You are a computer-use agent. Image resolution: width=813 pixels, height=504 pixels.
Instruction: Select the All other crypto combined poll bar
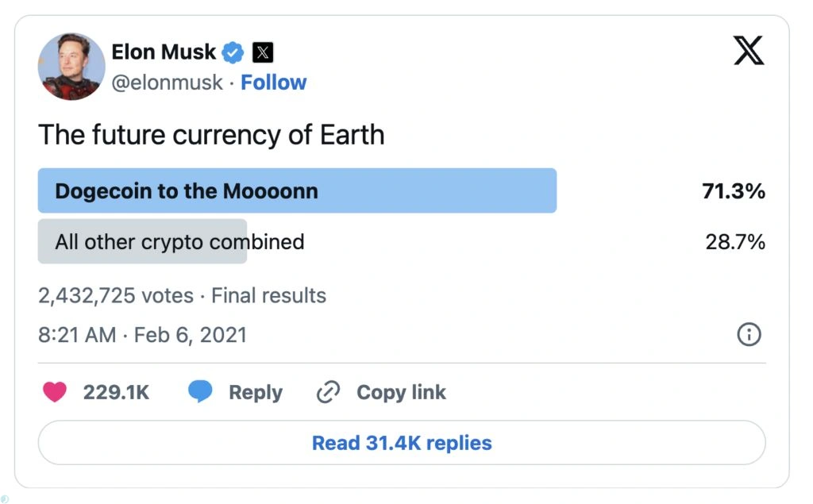143,242
